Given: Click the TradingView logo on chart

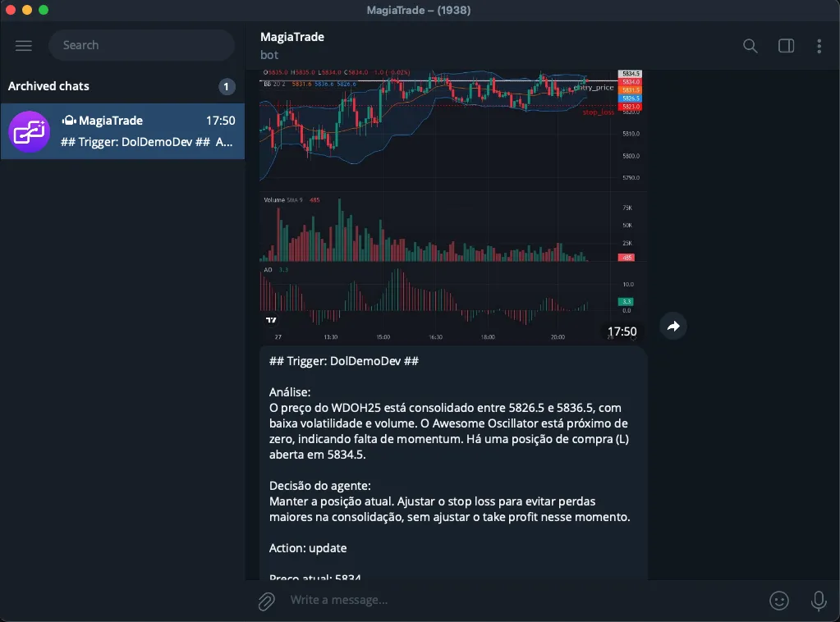Looking at the screenshot, I should tap(271, 320).
